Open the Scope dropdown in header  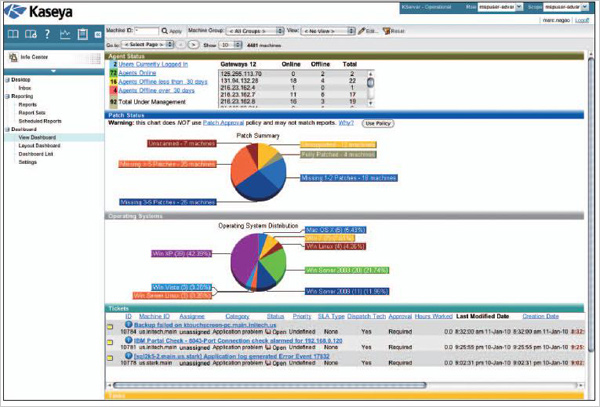(566, 7)
